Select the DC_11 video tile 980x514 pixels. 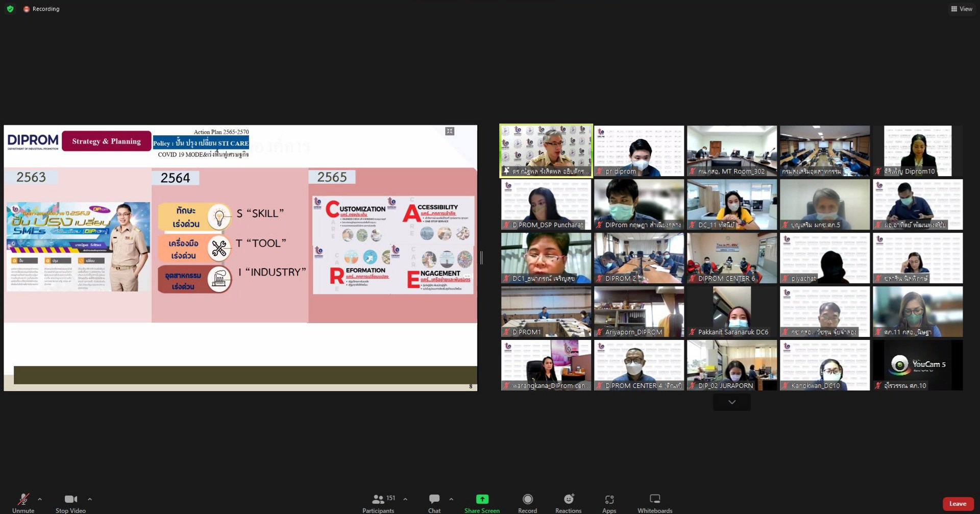(x=732, y=204)
